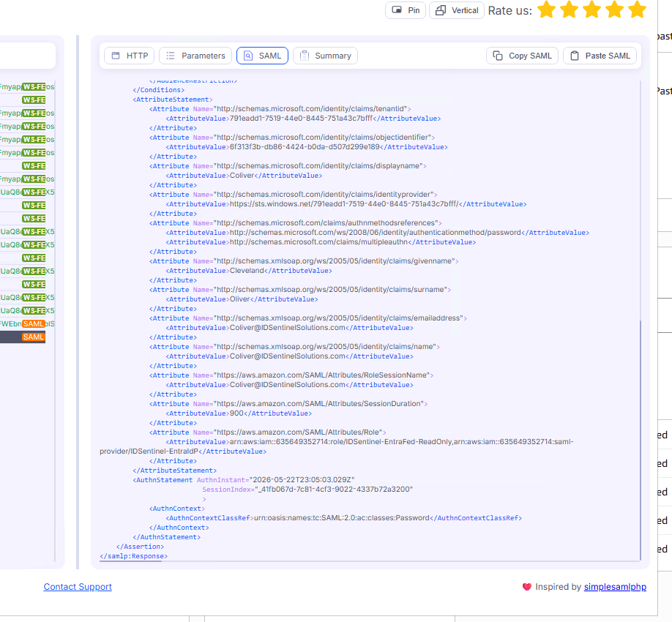Click the SessionDuration value 900
This screenshot has height=622, width=672.
tap(236, 413)
